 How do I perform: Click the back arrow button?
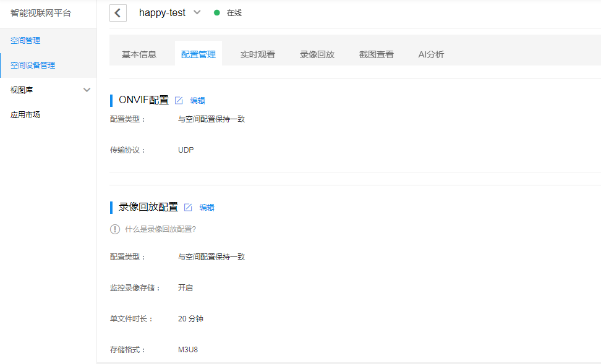click(117, 13)
